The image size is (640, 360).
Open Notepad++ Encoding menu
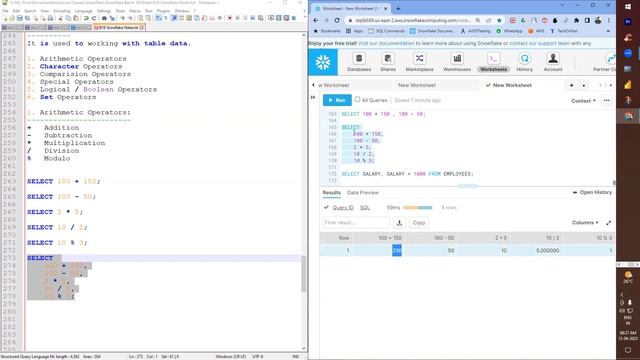pyautogui.click(x=62, y=11)
